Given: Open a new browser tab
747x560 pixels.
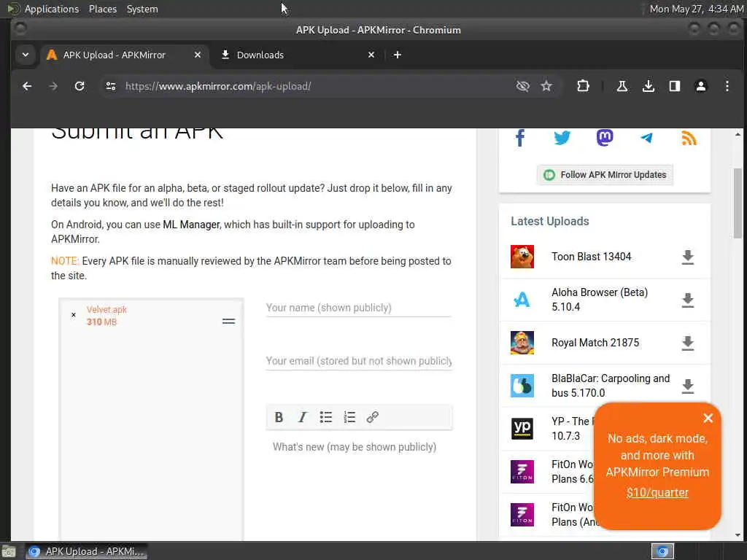Looking at the screenshot, I should [x=398, y=55].
